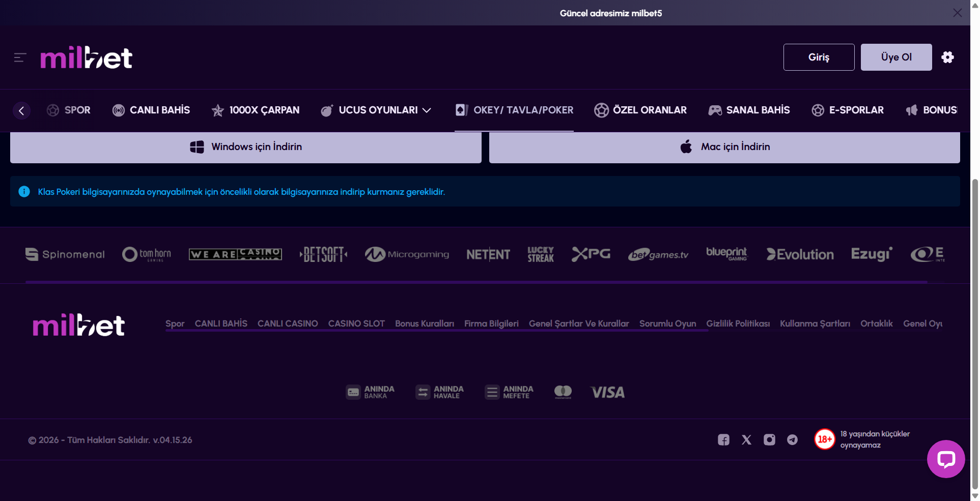The width and height of the screenshot is (980, 501).
Task: Open the X social icon
Action: tap(746, 440)
